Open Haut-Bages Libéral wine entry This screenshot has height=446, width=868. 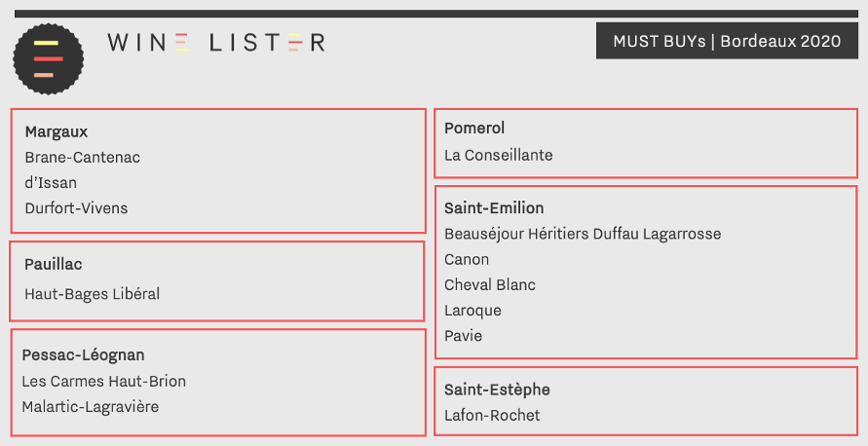[x=92, y=294]
